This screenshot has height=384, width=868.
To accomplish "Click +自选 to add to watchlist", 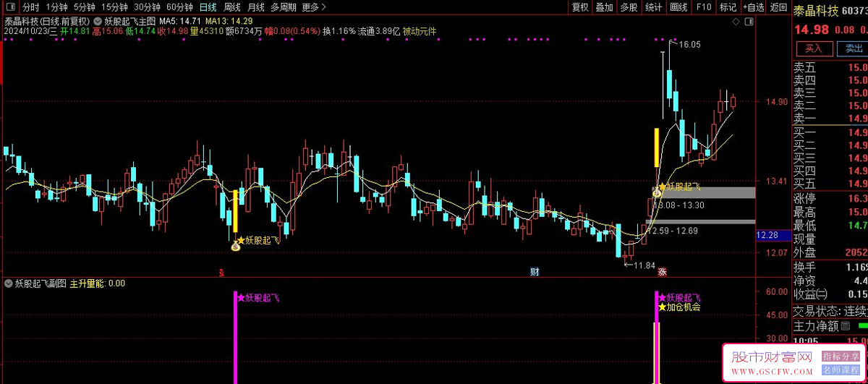I will tap(752, 7).
